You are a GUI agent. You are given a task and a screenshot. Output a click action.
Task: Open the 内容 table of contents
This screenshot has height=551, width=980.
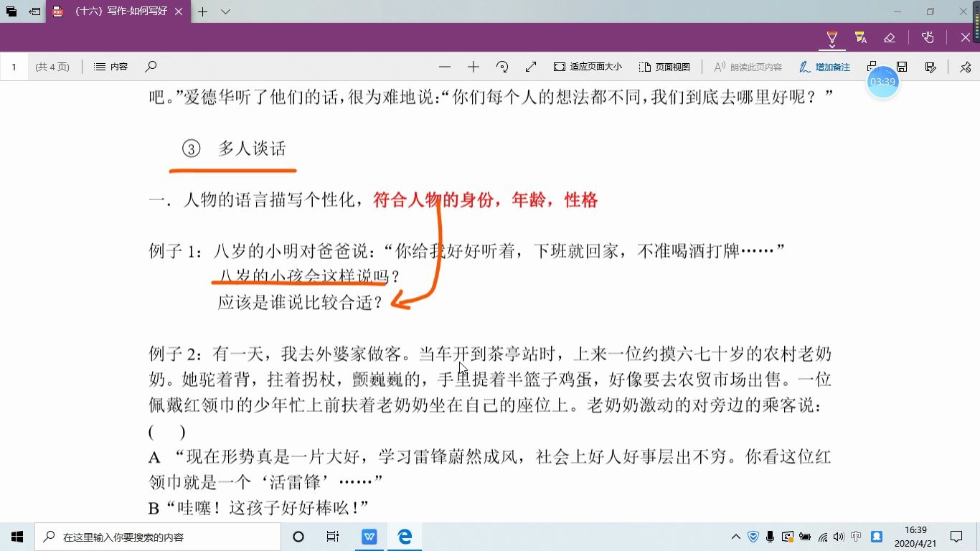111,67
